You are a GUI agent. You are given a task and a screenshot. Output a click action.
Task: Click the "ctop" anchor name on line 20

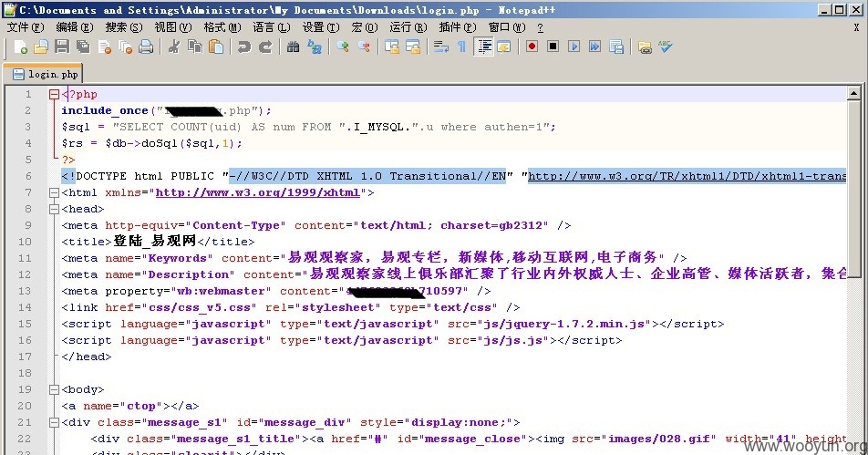point(141,407)
